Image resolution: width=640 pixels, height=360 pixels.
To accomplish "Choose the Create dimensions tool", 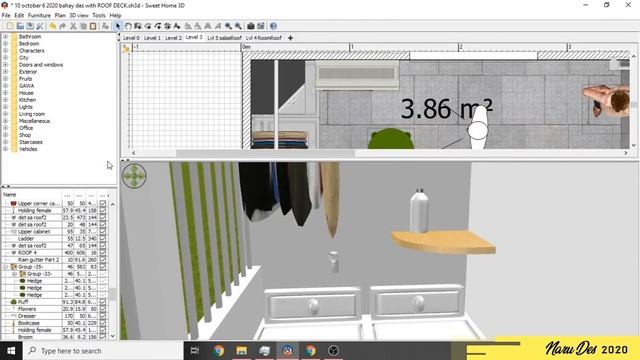I will (x=167, y=26).
